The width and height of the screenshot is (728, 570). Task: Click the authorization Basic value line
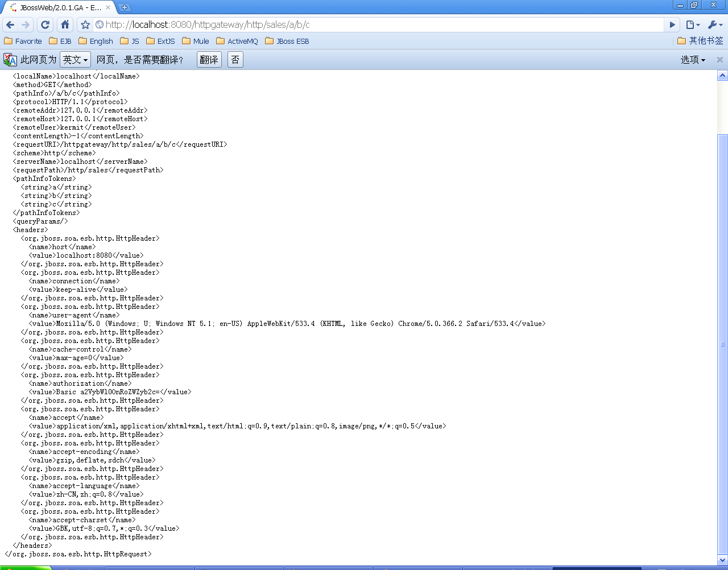point(110,392)
